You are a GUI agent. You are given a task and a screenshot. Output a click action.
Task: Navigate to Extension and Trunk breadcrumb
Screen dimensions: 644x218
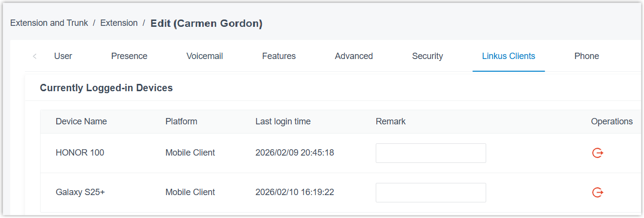click(49, 23)
